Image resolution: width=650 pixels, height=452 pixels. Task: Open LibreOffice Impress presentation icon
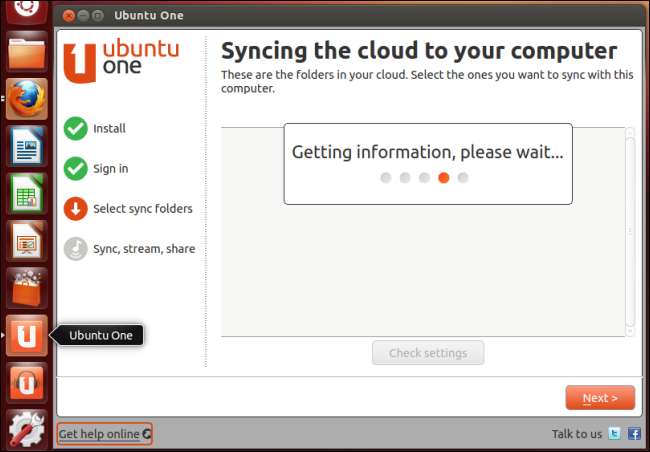pyautogui.click(x=27, y=241)
